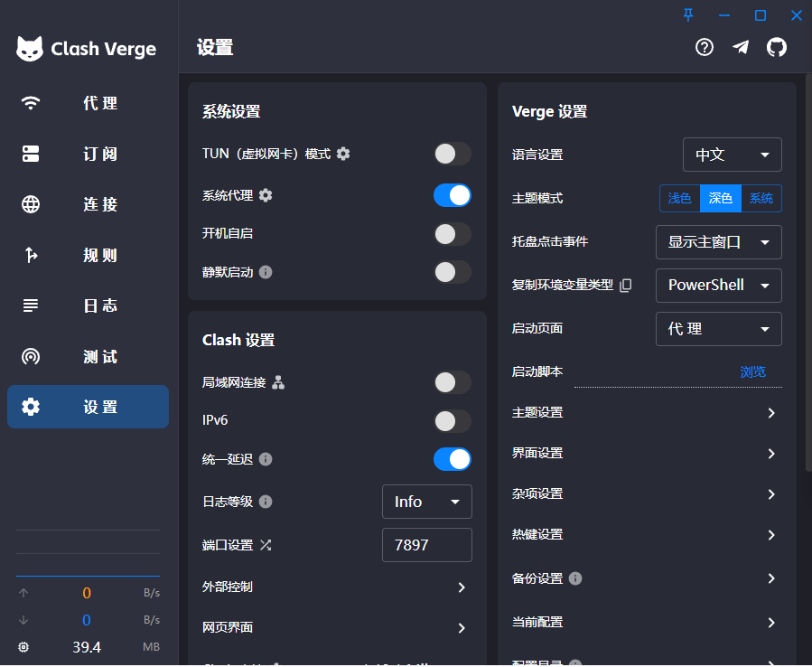Click the gear icon for 设置

click(31, 408)
